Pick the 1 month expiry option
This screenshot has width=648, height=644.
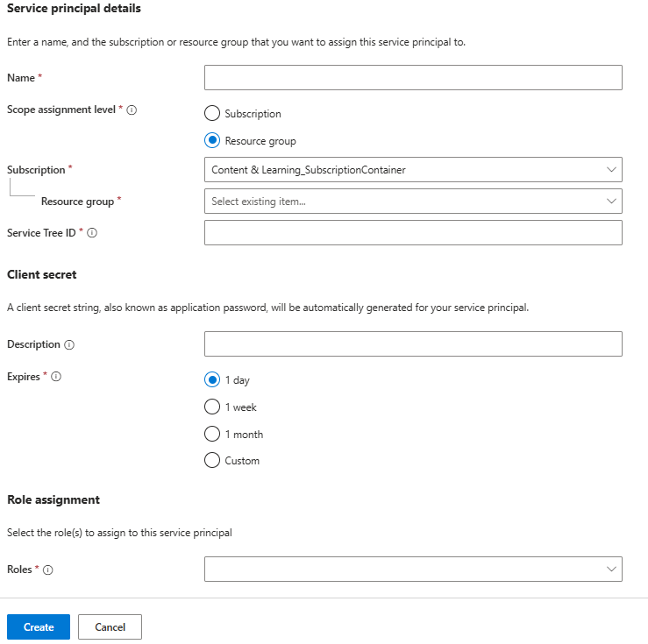211,434
